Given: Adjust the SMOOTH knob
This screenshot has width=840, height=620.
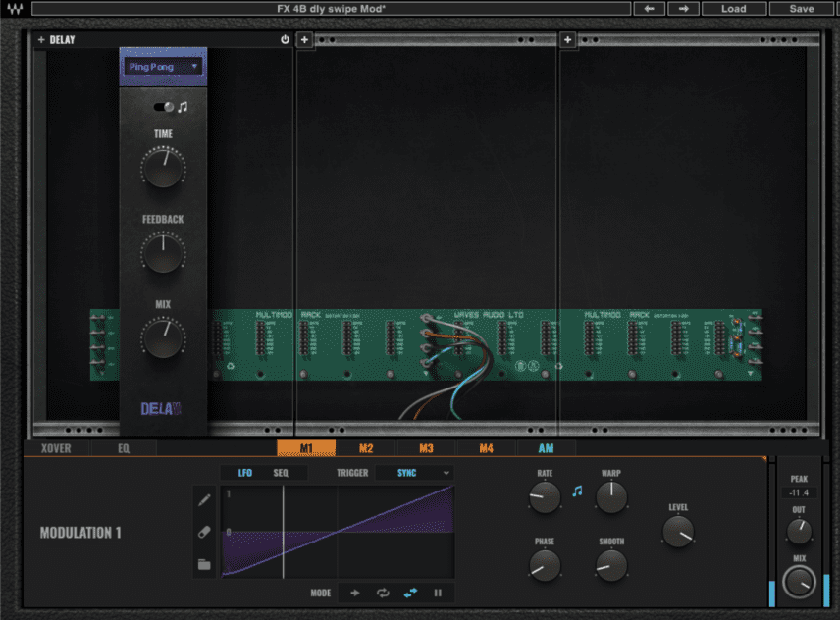Looking at the screenshot, I should tap(611, 565).
